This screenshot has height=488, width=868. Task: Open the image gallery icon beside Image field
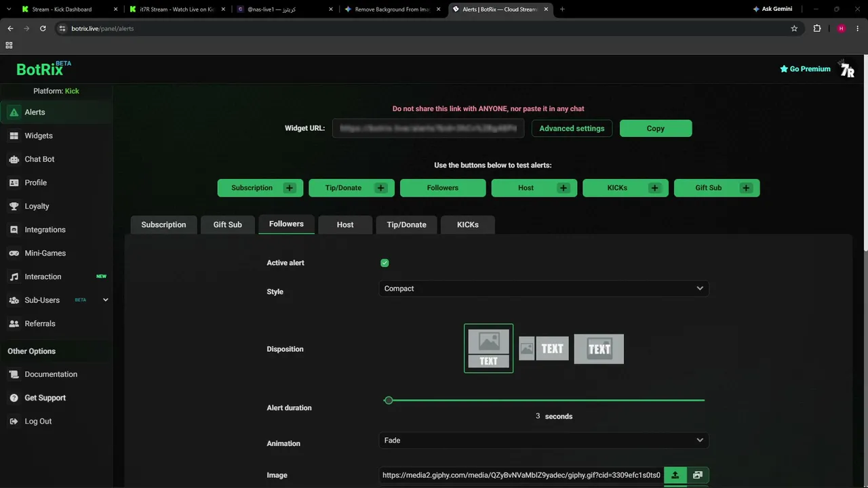(697, 475)
